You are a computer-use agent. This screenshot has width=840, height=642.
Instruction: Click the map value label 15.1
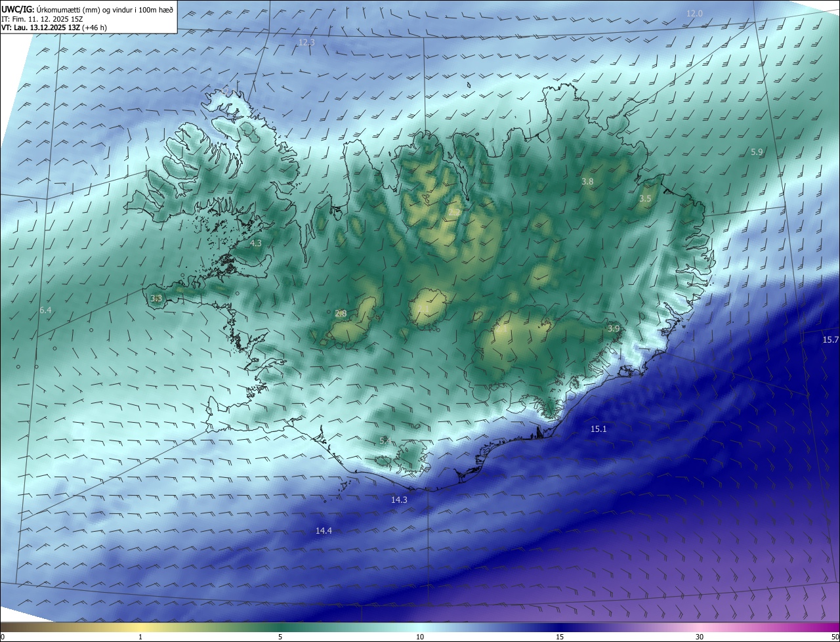pos(598,429)
